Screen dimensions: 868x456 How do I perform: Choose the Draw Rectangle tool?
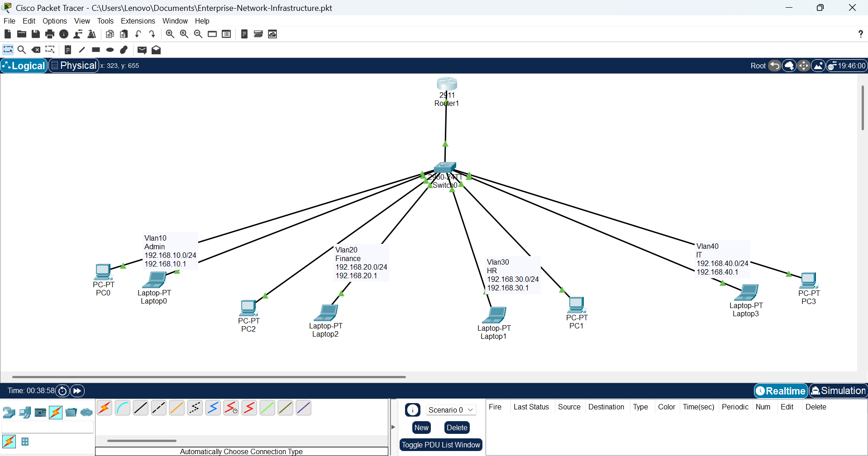[96, 50]
